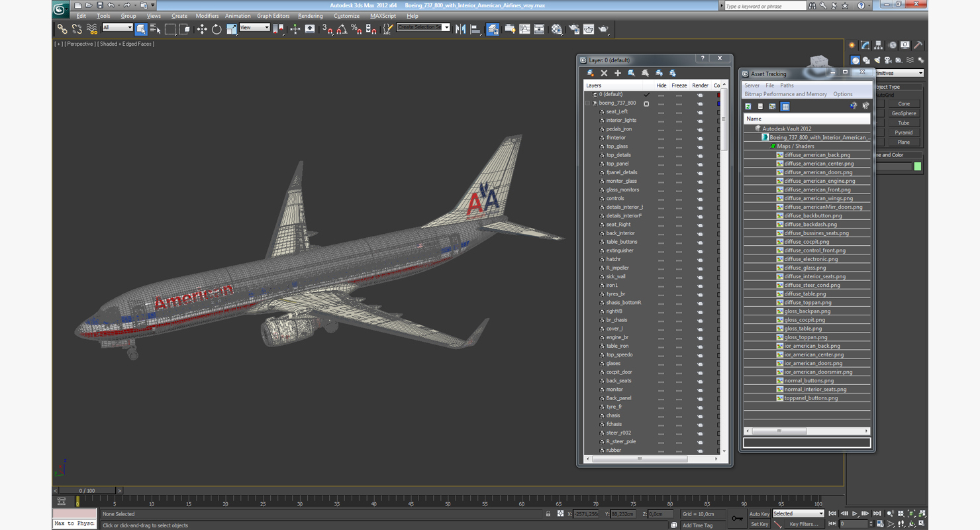
Task: Click the Align tool icon
Action: [x=475, y=28]
